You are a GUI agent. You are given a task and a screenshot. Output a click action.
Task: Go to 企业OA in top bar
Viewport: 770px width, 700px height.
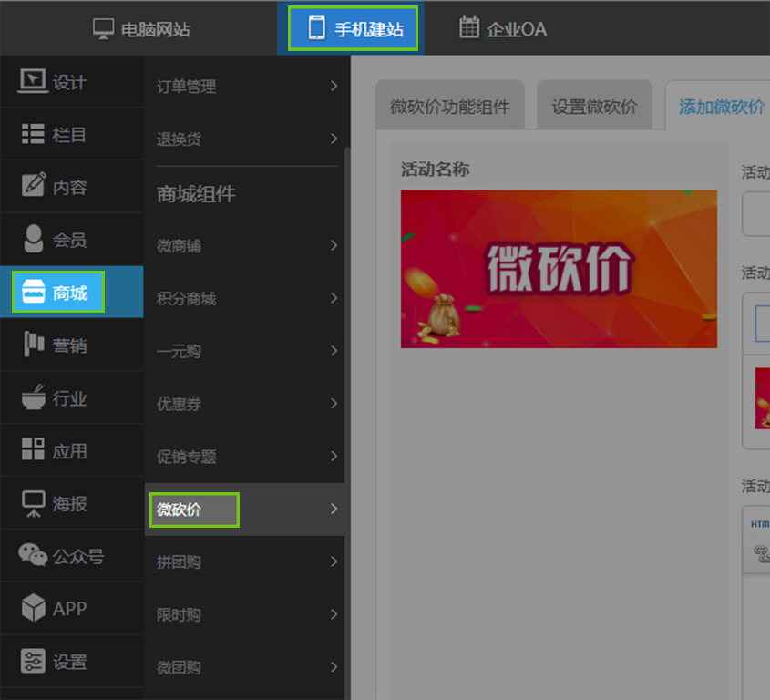tap(503, 29)
